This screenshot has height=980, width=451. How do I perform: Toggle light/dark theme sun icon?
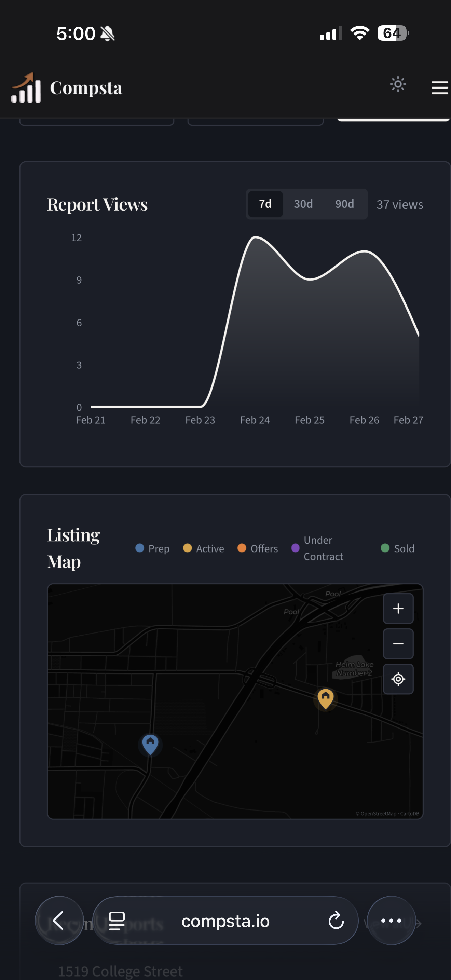(x=398, y=84)
